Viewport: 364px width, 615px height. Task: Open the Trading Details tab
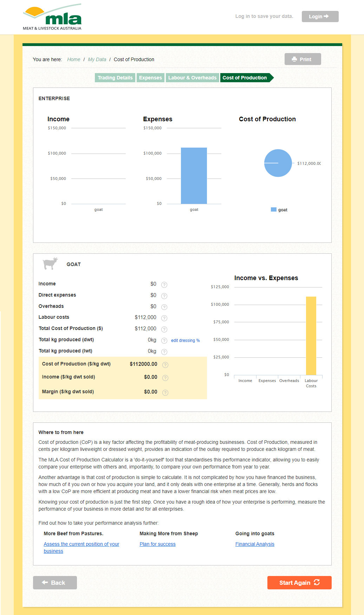point(115,78)
